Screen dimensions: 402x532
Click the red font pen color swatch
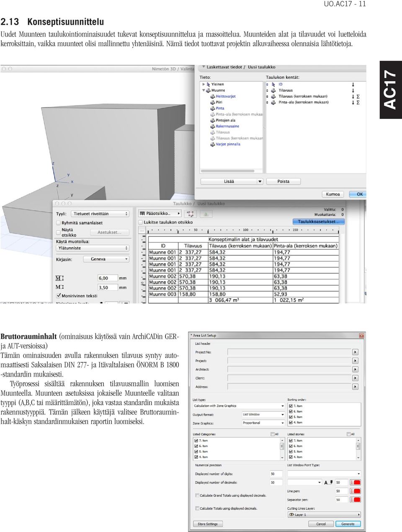tap(356, 483)
